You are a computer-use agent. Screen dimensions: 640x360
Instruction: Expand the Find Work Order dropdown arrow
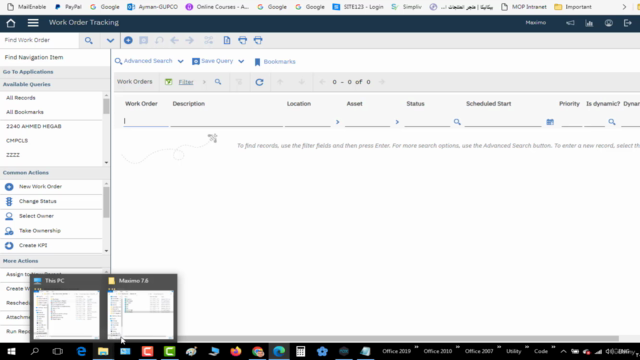coord(110,40)
